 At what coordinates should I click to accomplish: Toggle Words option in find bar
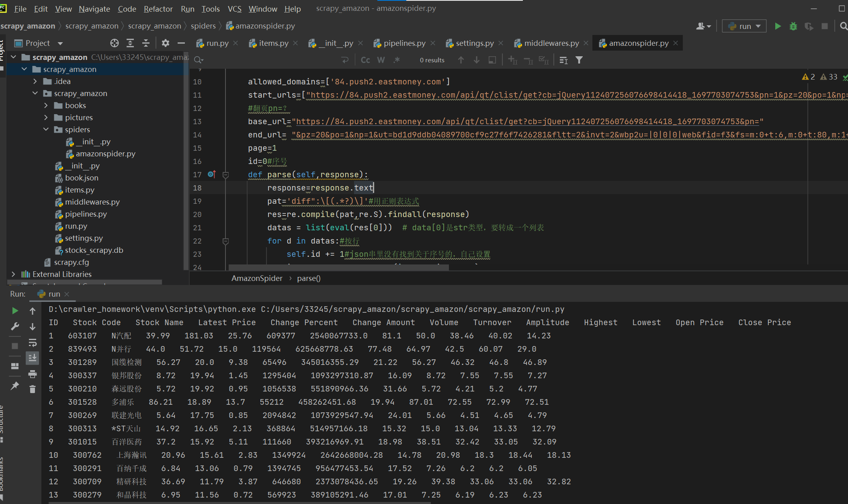tap(381, 60)
